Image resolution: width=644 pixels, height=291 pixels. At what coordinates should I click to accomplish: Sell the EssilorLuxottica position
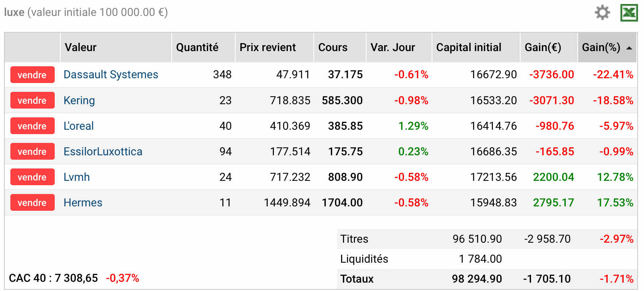pyautogui.click(x=32, y=151)
